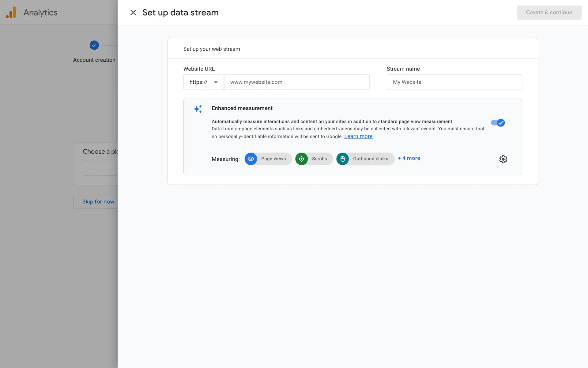Open the Learn more link
The image size is (588, 368).
pyautogui.click(x=358, y=136)
